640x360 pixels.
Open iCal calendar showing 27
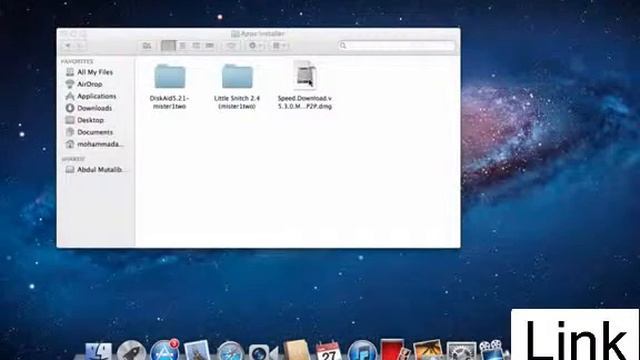(329, 351)
